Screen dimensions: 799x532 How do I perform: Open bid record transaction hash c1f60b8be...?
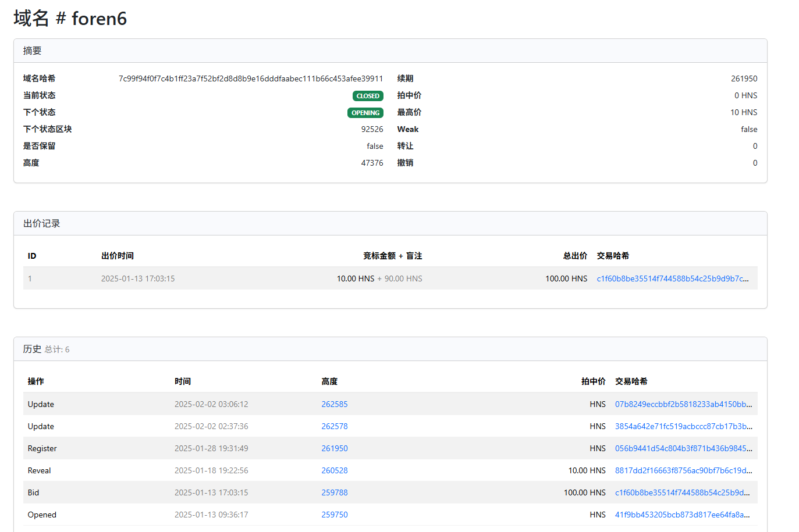[x=672, y=279]
